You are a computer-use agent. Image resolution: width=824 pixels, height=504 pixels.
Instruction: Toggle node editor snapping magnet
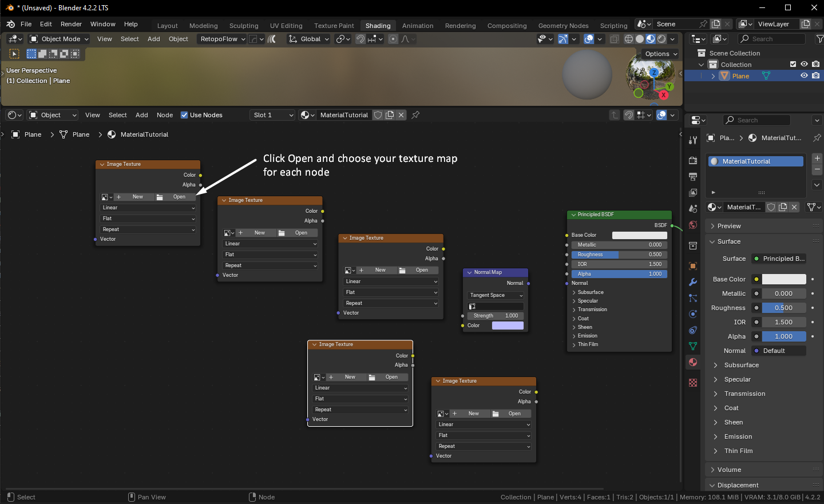click(629, 115)
